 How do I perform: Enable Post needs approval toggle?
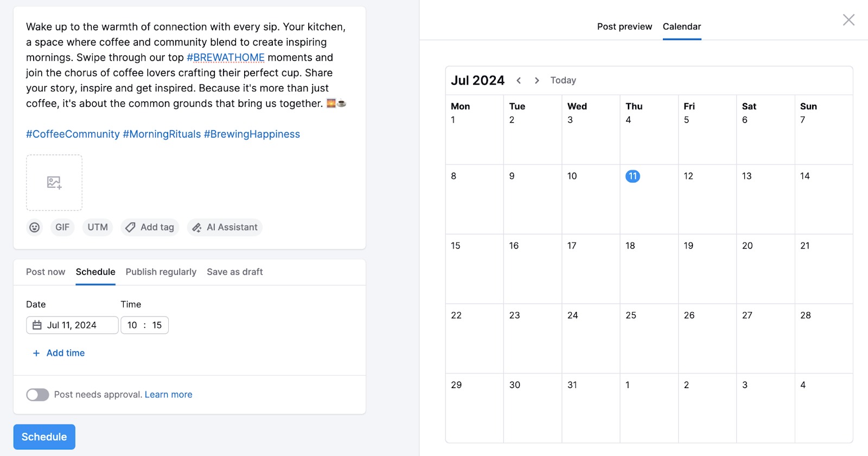coord(37,395)
